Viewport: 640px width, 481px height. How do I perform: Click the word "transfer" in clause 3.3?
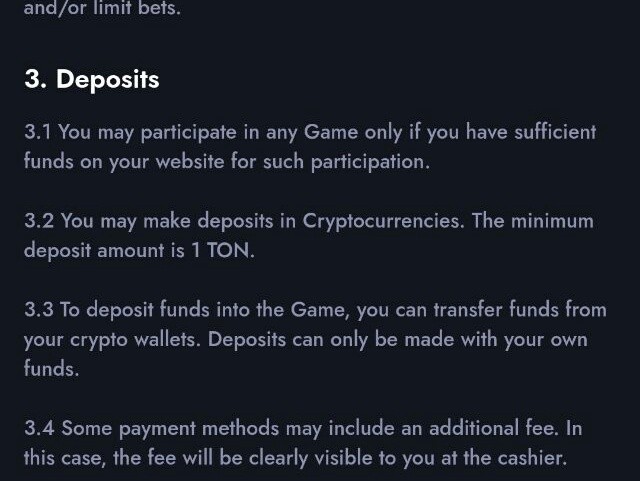pos(468,310)
